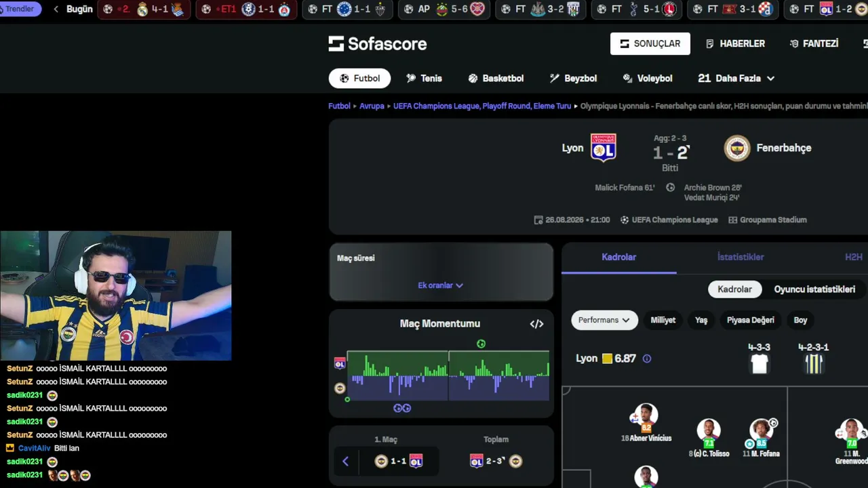Click the Lyon badge beside momentum graph
868x488 pixels.
(x=340, y=364)
